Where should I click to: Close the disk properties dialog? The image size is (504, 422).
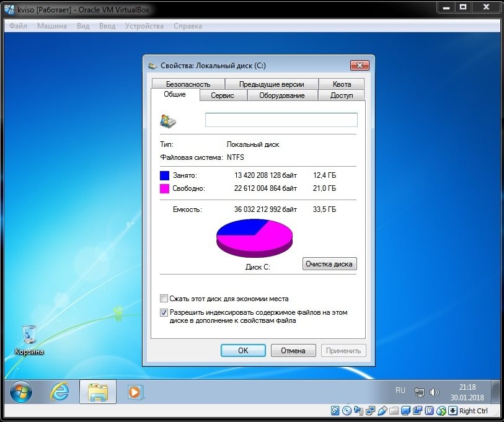click(360, 66)
